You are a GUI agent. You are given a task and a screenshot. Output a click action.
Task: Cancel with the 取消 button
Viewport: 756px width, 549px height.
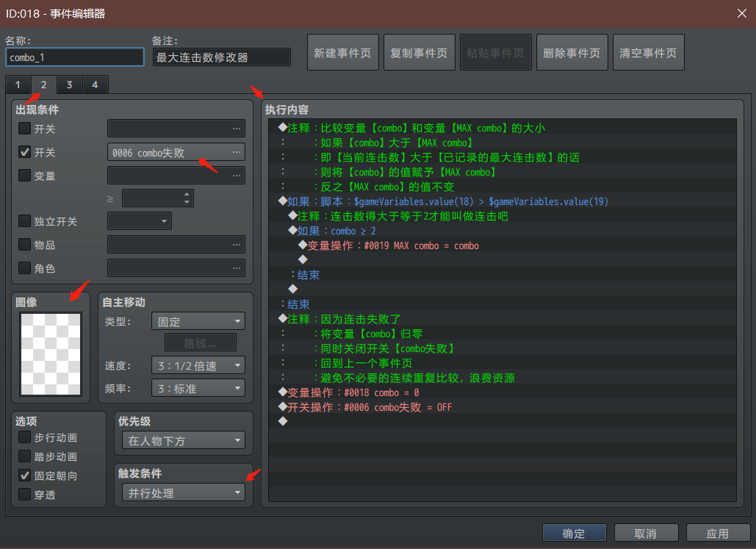pyautogui.click(x=646, y=533)
